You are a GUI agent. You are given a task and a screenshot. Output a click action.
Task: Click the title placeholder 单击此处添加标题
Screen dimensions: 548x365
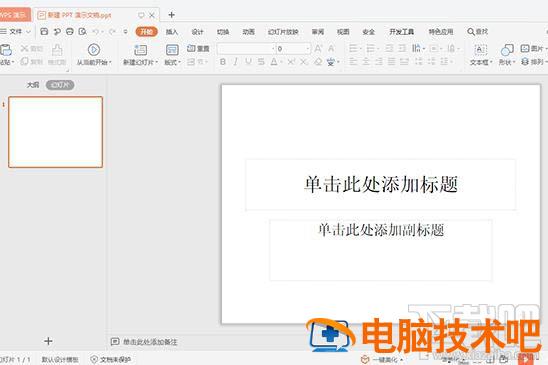(x=381, y=185)
